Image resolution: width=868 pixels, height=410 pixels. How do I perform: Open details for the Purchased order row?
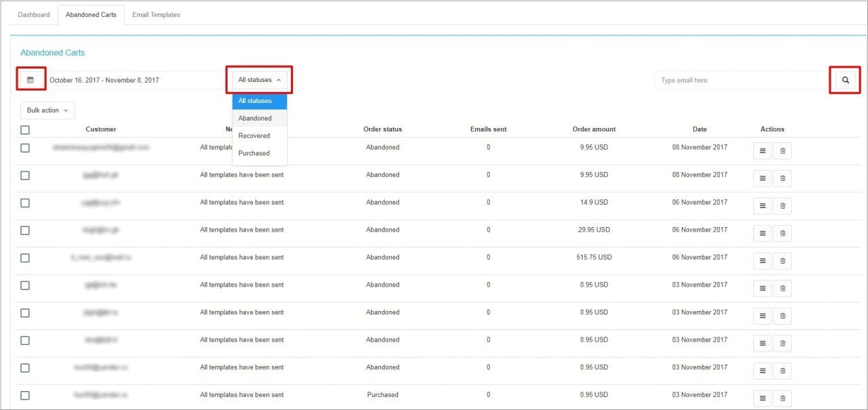(x=762, y=398)
